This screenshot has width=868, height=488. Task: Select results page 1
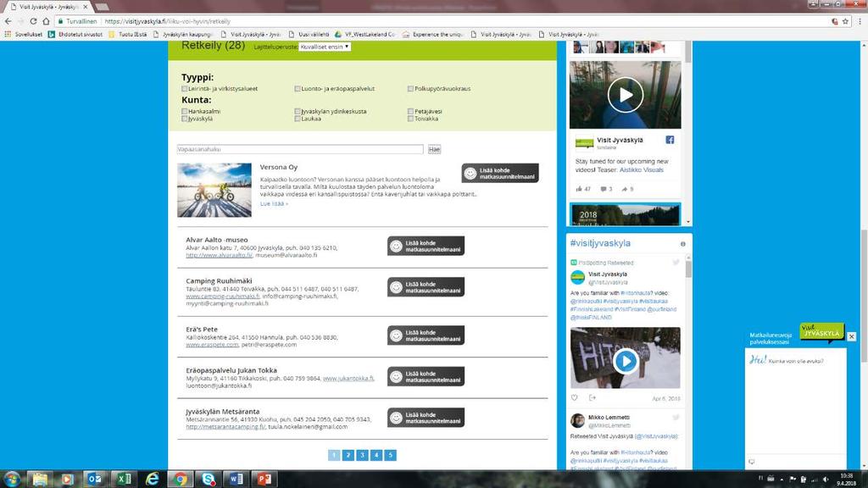pos(334,455)
